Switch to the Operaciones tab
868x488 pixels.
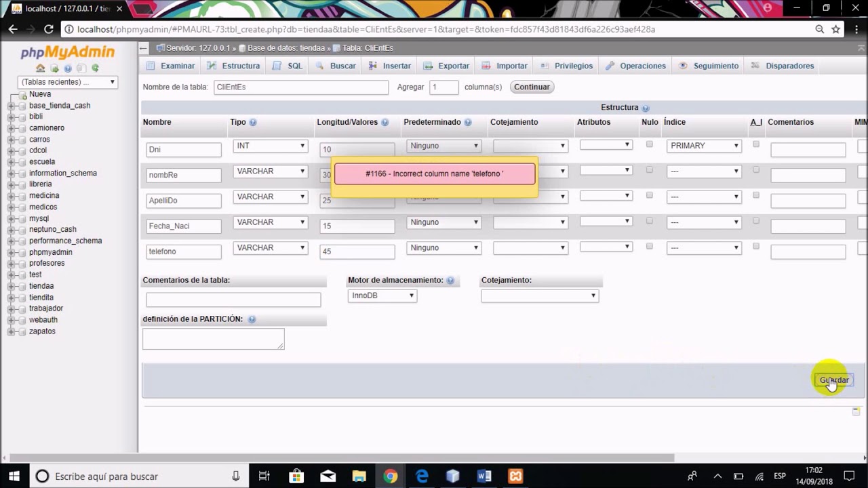click(635, 66)
